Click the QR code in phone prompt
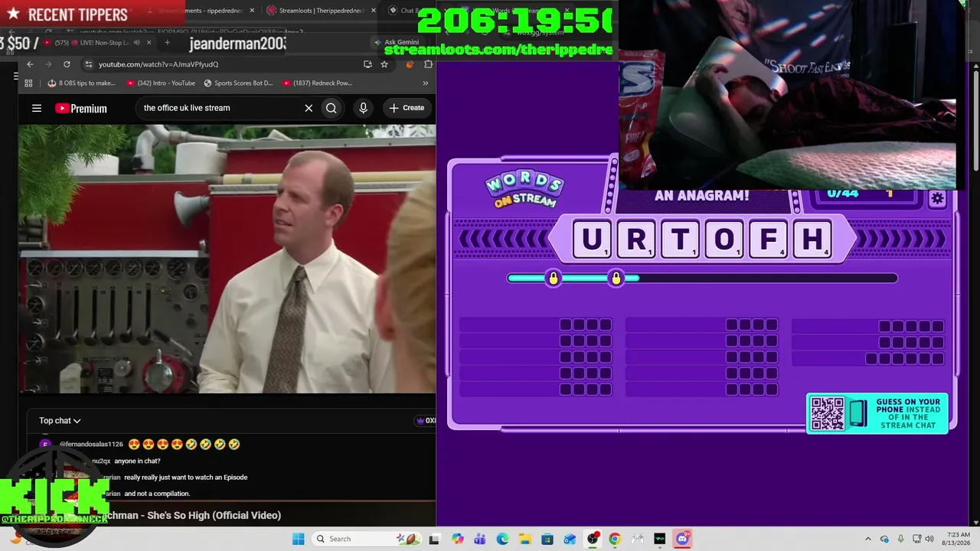This screenshot has height=551, width=980. [828, 414]
